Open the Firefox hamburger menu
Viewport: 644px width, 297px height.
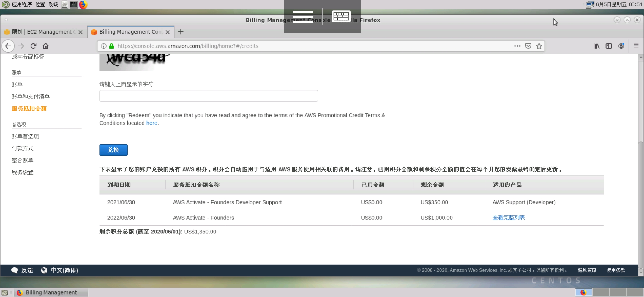tap(636, 46)
